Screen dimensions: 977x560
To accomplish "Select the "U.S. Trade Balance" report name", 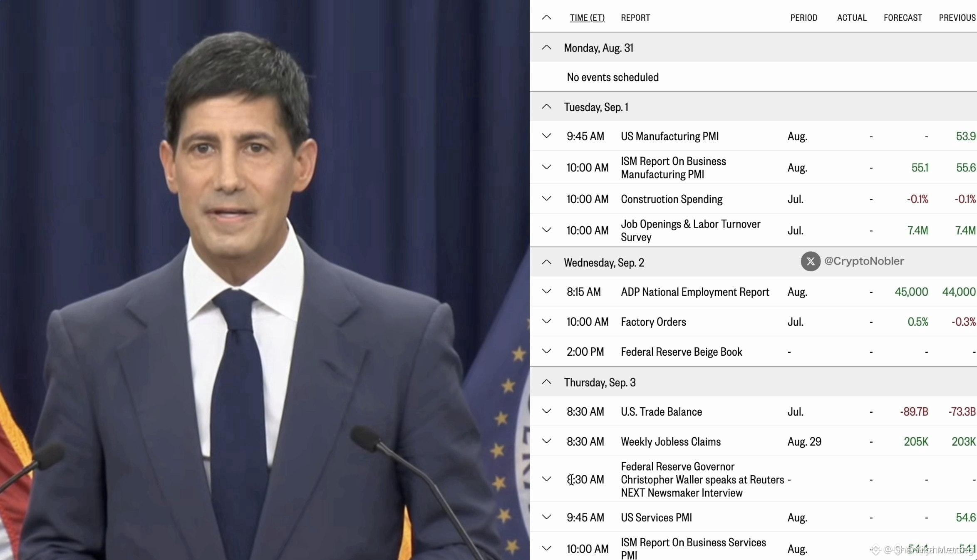I will (x=661, y=412).
